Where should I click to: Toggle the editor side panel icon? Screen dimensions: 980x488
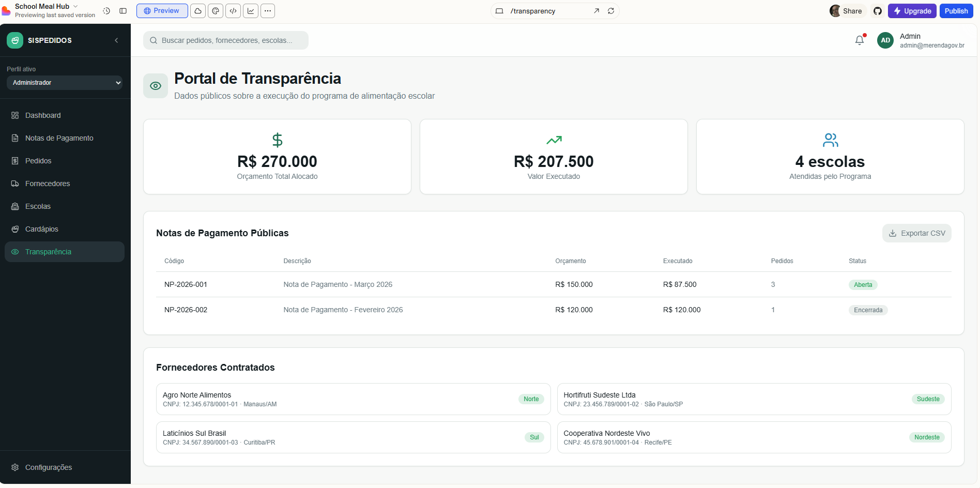pos(123,11)
